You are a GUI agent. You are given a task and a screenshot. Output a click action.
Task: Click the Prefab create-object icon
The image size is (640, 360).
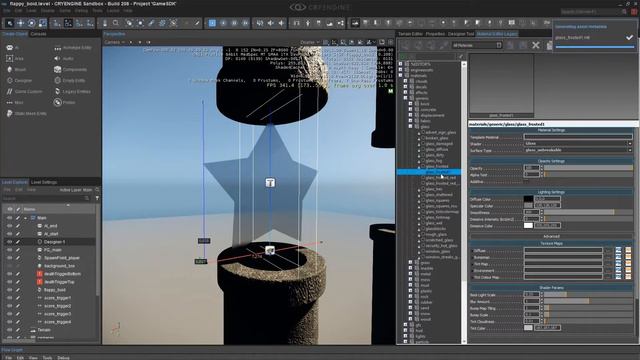(x=58, y=102)
